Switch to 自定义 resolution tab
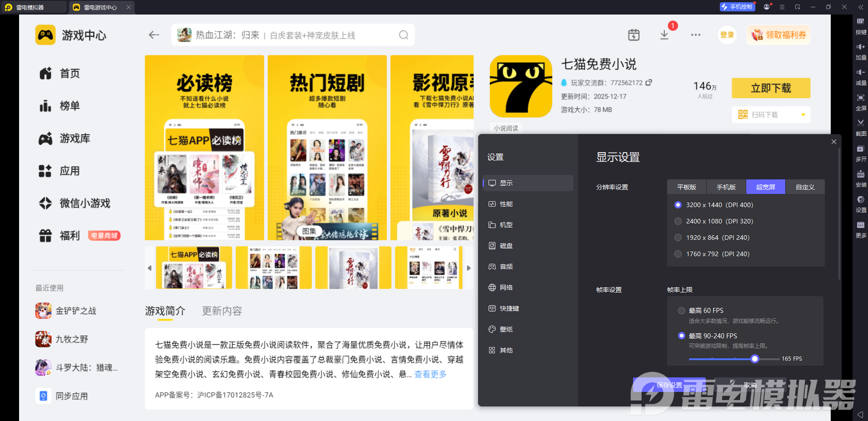 tap(805, 187)
